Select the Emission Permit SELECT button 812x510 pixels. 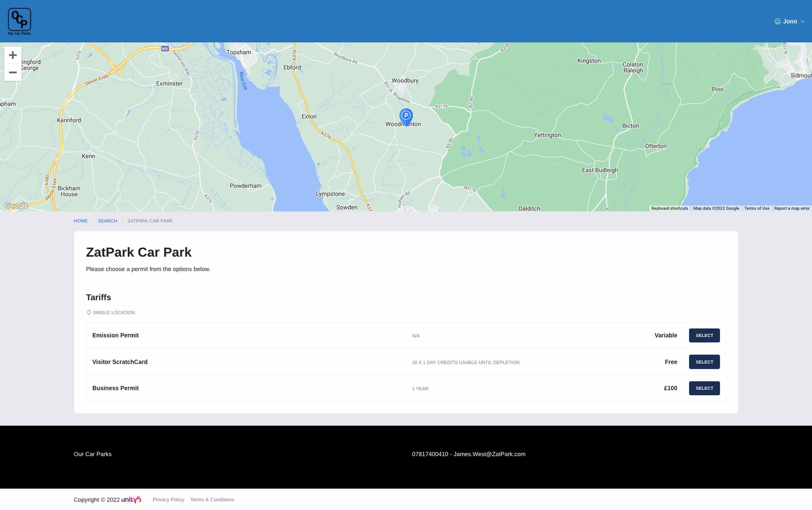pos(704,336)
